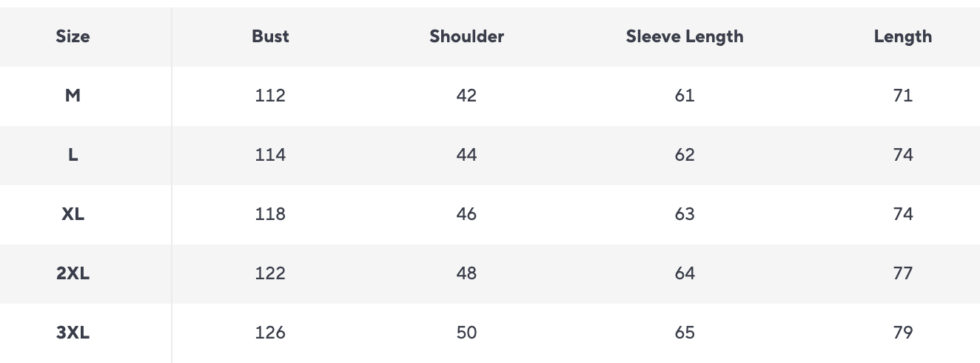Screen dimensions: 980x363
Task: Click sleeve length 62 in L row
Action: tap(685, 155)
